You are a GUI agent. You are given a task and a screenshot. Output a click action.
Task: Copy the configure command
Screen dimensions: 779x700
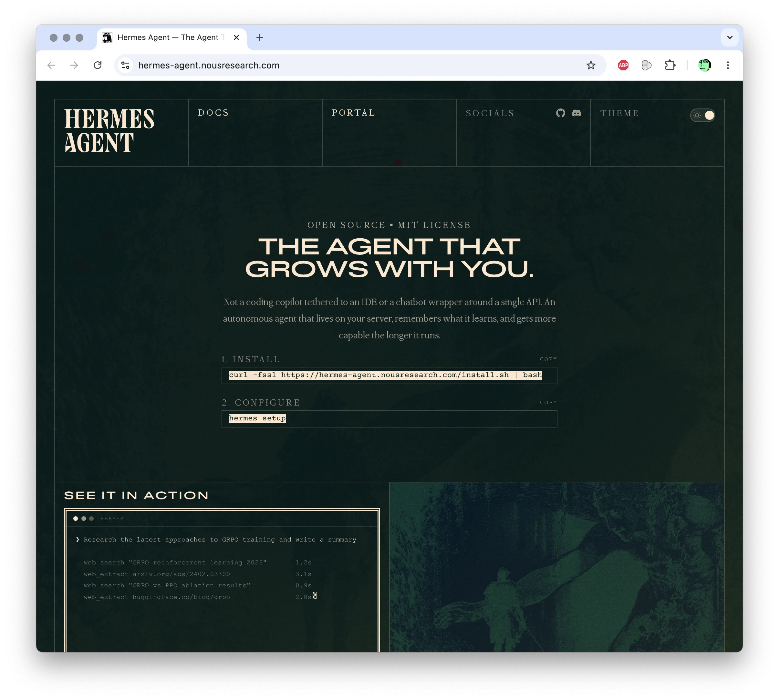tap(548, 402)
